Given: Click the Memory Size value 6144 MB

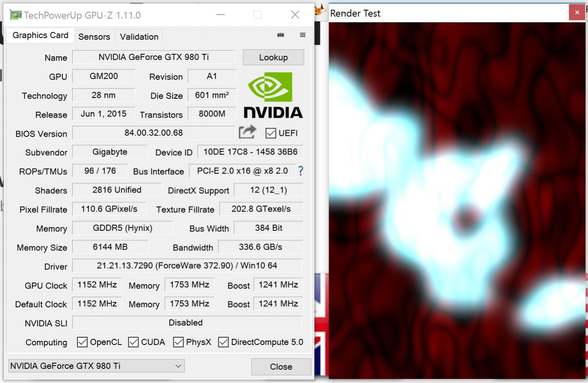Looking at the screenshot, I should [110, 247].
